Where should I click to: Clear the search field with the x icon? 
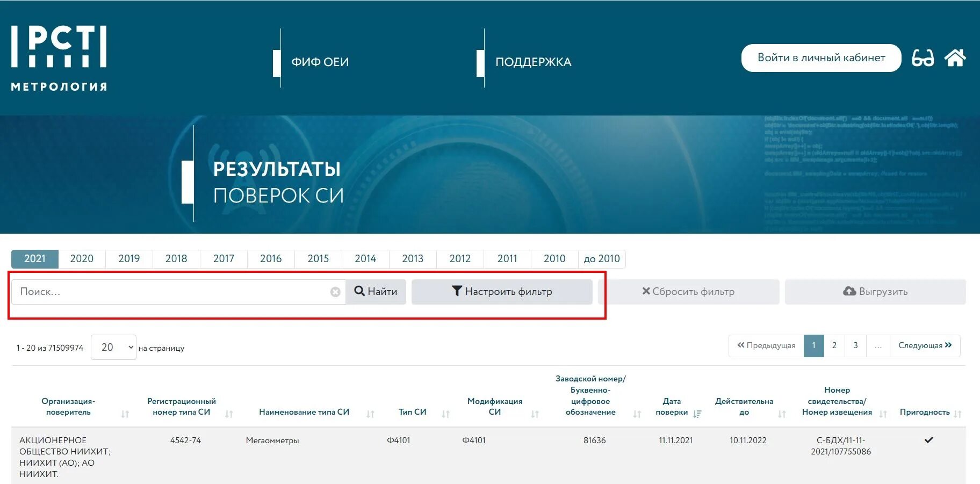335,292
